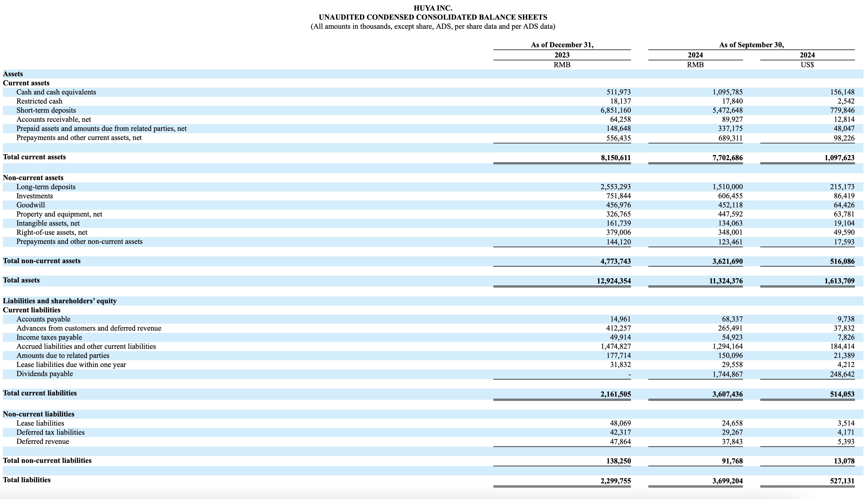Click total assets value 11,324,376
Image resolution: width=868 pixels, height=499 pixels.
(x=726, y=281)
